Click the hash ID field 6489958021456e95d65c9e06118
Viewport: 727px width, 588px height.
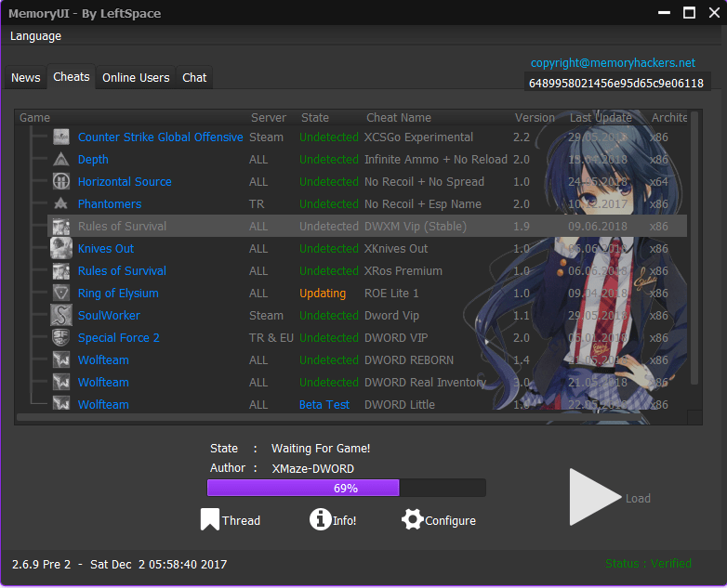coord(616,84)
